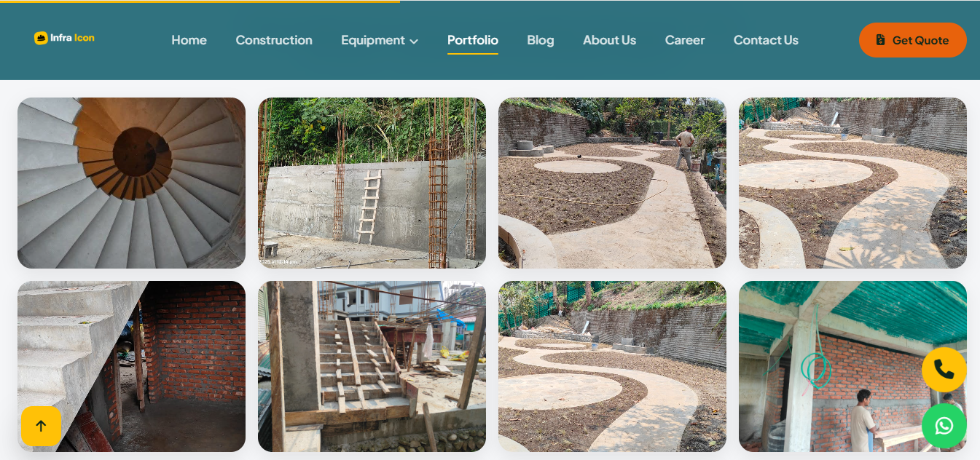The width and height of the screenshot is (980, 460).
Task: Open the top-row winding path photo without worker
Action: point(852,183)
